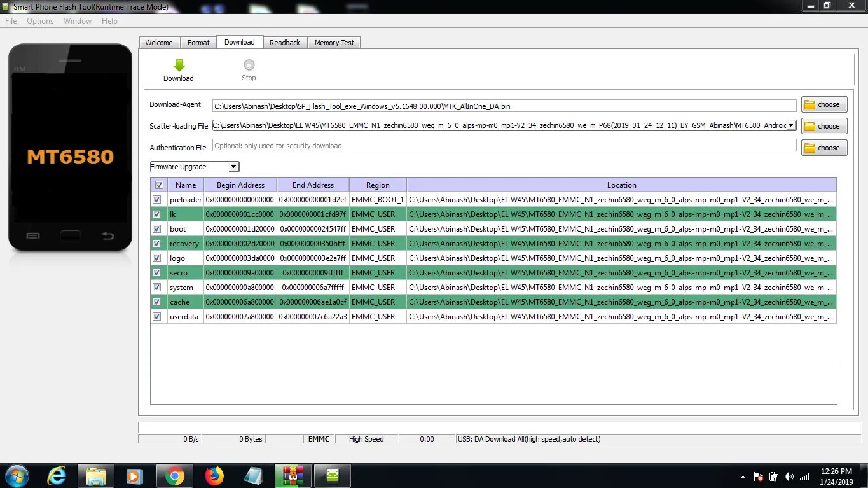Open the File menu

[x=11, y=21]
